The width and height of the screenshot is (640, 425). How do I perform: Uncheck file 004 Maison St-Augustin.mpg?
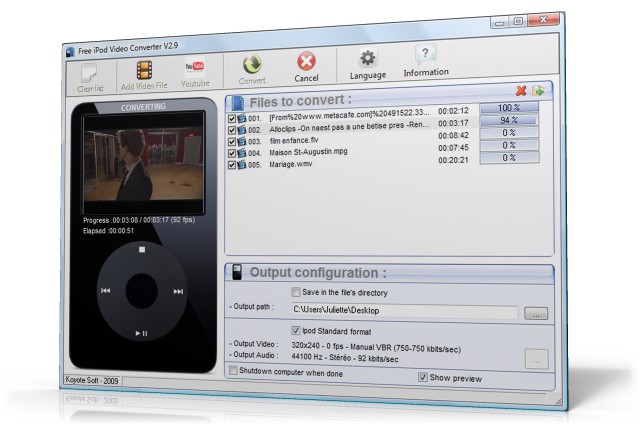pos(232,154)
